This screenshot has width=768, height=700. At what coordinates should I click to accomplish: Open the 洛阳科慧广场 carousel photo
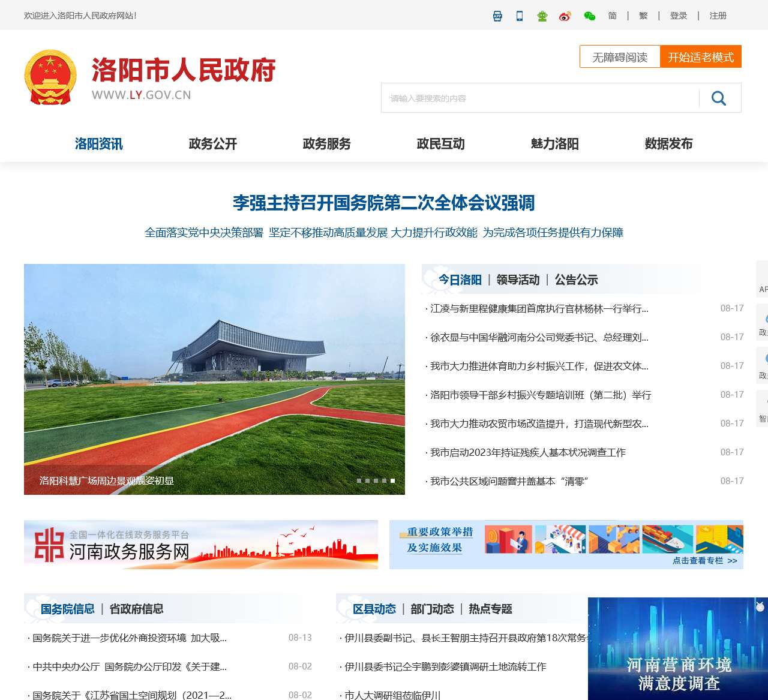[214, 379]
